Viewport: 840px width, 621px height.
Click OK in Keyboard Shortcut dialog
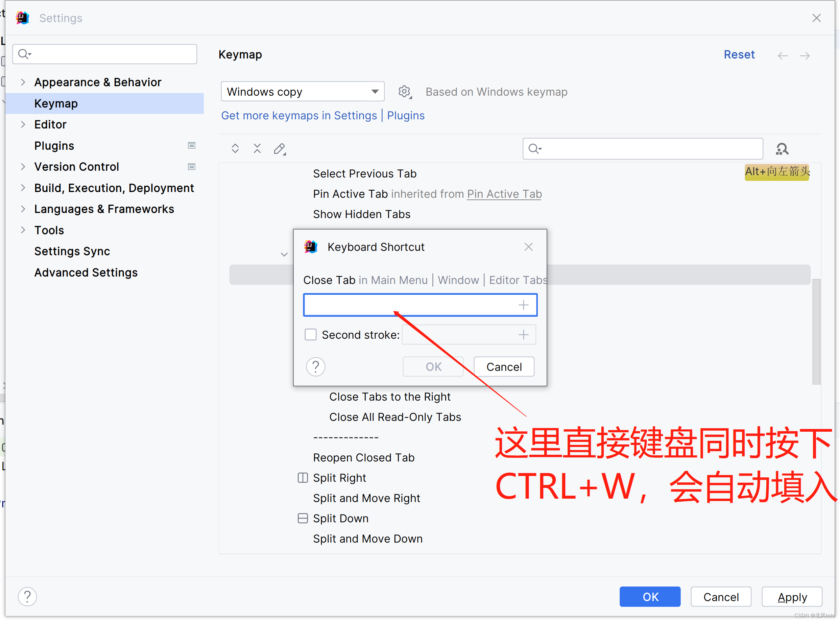[x=433, y=366]
